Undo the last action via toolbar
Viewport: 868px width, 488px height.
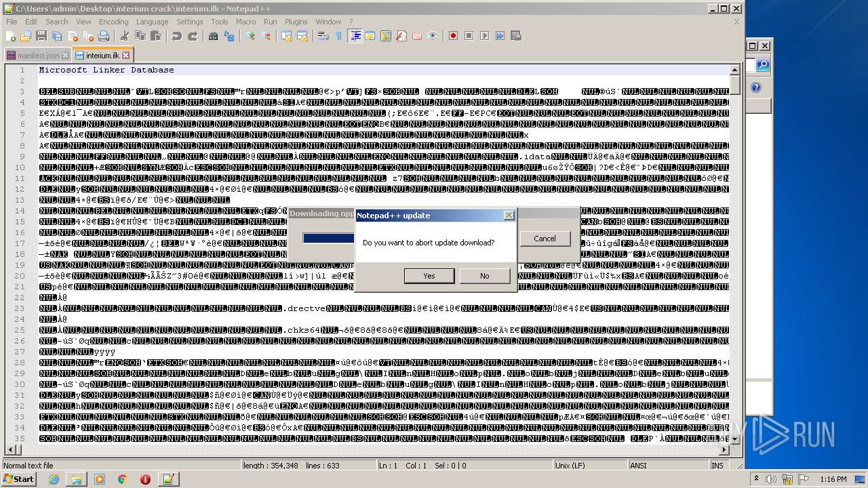coord(176,36)
